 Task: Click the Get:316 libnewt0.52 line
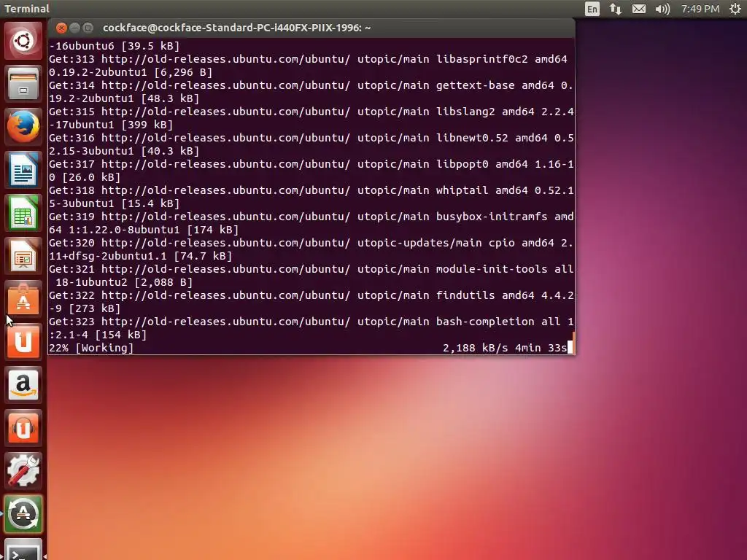click(x=311, y=138)
